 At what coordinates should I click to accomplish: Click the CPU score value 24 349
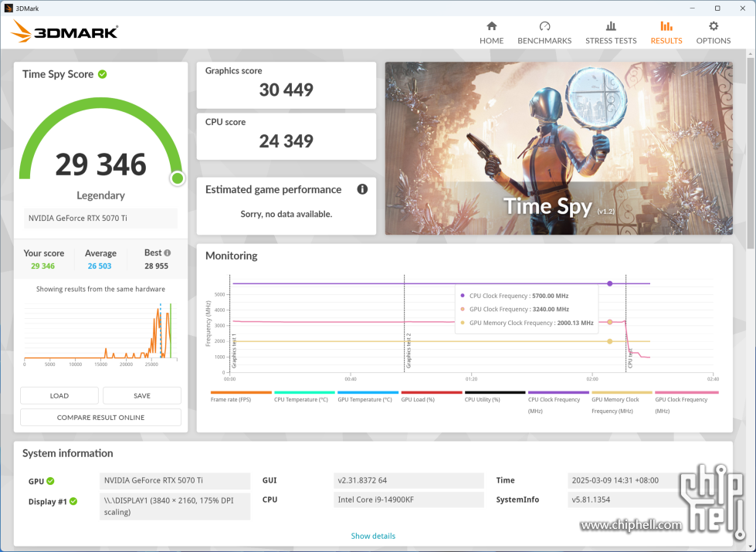coord(286,141)
